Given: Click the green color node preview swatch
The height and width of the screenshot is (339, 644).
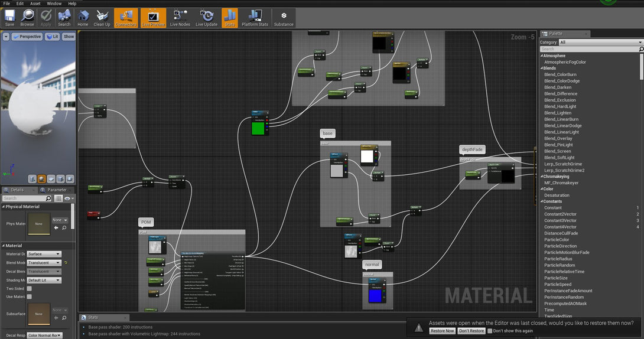Looking at the screenshot, I should 258,129.
